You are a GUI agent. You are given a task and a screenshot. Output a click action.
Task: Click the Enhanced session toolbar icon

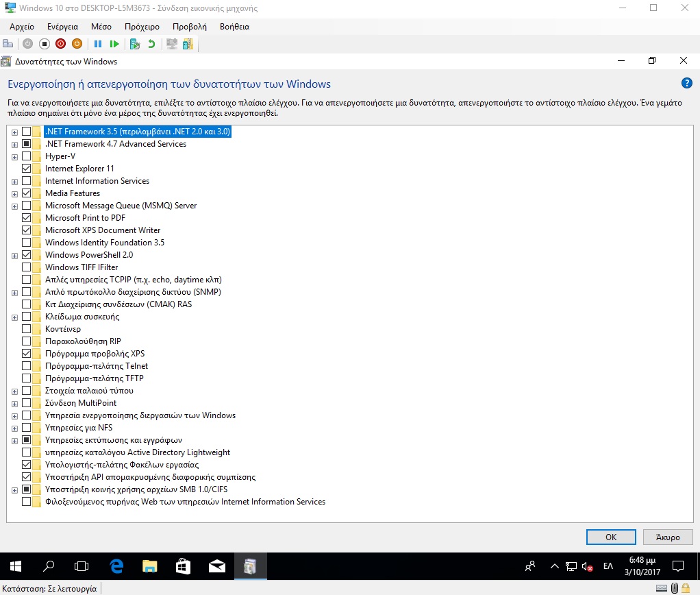pos(172,44)
